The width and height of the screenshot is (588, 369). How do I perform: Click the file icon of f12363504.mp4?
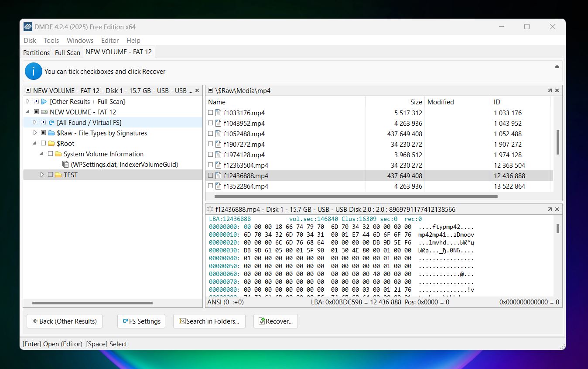pyautogui.click(x=219, y=165)
